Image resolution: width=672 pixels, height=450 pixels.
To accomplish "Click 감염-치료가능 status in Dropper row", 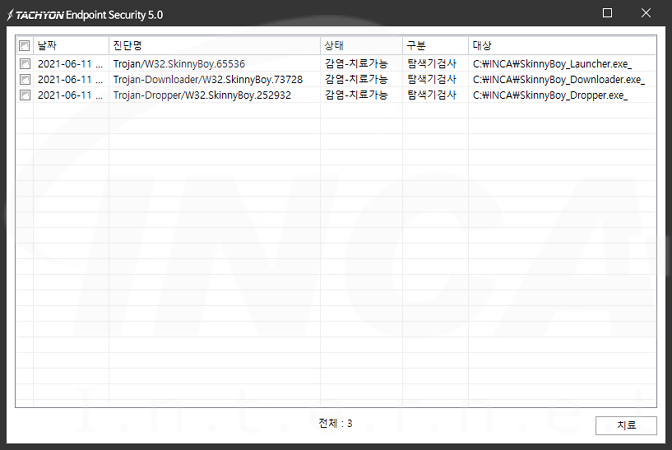I will [356, 95].
